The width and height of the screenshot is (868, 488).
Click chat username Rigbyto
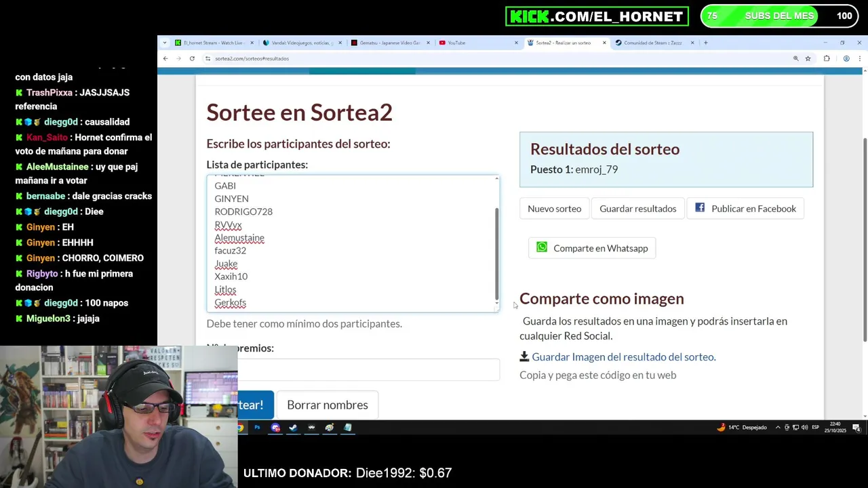tap(42, 274)
